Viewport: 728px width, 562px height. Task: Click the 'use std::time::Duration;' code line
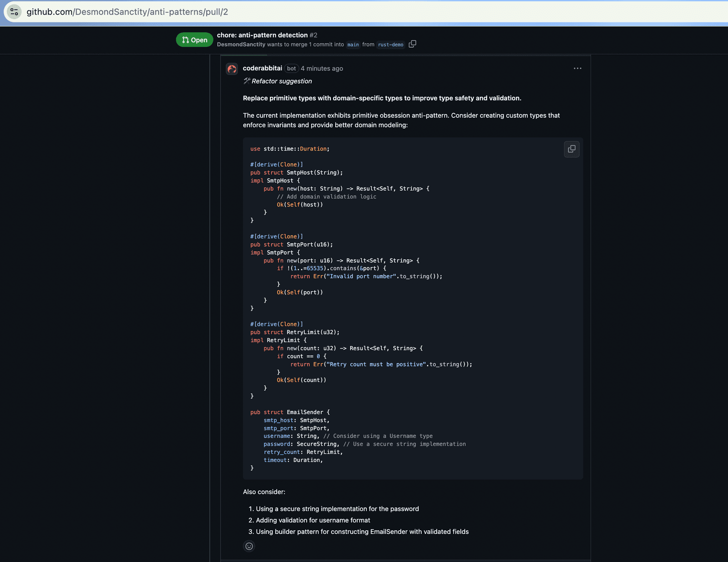pos(289,149)
